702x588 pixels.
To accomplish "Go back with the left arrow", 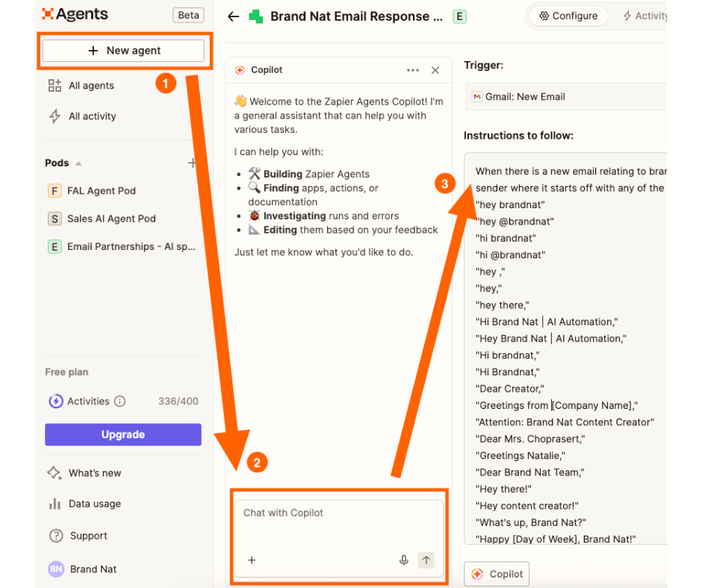I will (233, 17).
